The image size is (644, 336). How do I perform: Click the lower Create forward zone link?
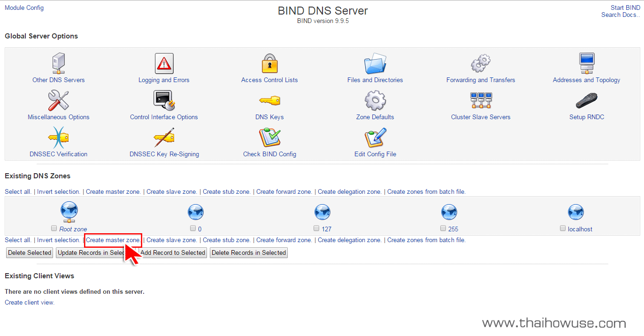click(284, 240)
